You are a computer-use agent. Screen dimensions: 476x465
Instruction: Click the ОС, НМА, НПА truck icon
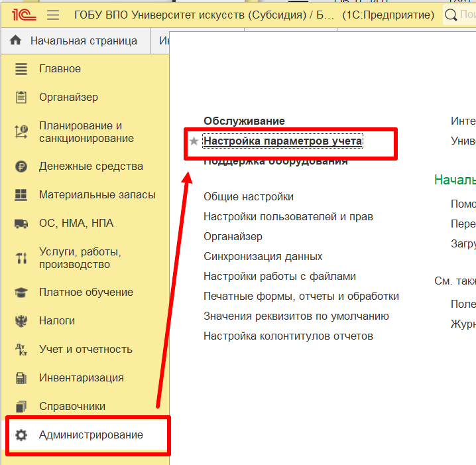point(21,224)
